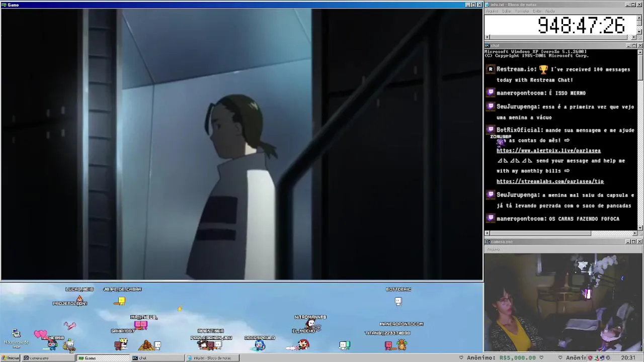Open Arquivo menu in camera.exe window
Screen dimensions: 644x362
[493, 249]
